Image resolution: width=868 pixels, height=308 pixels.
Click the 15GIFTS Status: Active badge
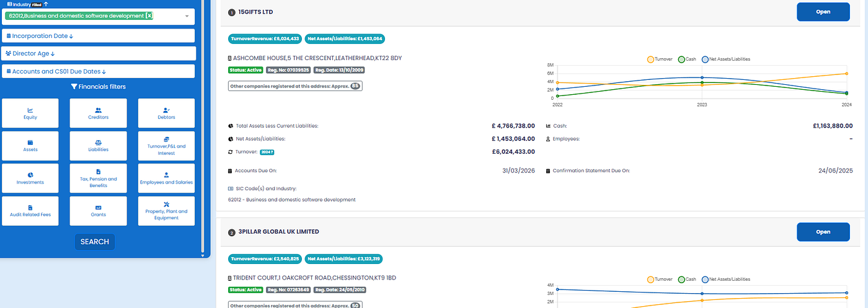(x=246, y=70)
